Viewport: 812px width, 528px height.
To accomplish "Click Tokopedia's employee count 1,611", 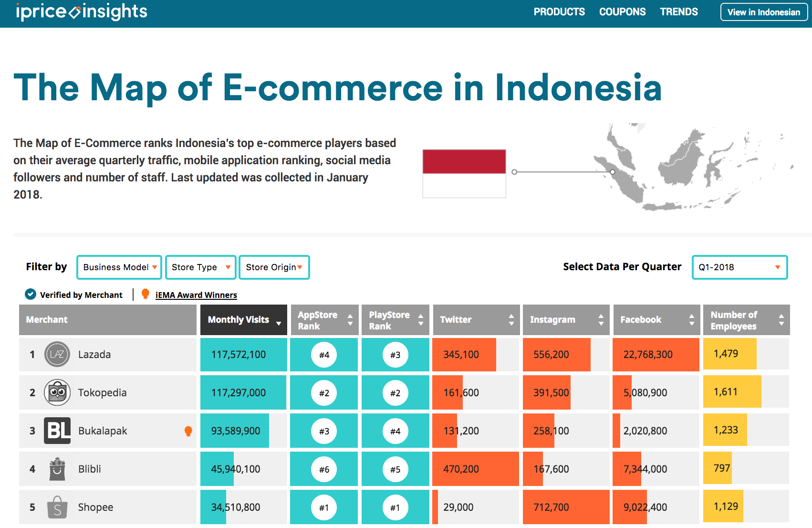I will [726, 392].
